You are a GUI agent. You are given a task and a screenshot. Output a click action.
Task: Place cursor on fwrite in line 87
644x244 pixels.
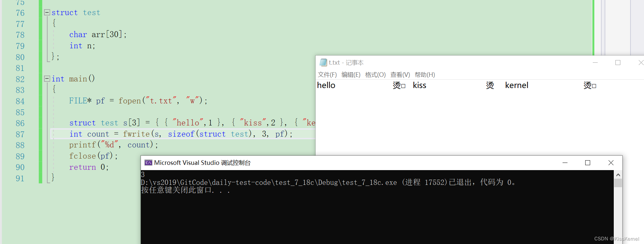point(136,134)
